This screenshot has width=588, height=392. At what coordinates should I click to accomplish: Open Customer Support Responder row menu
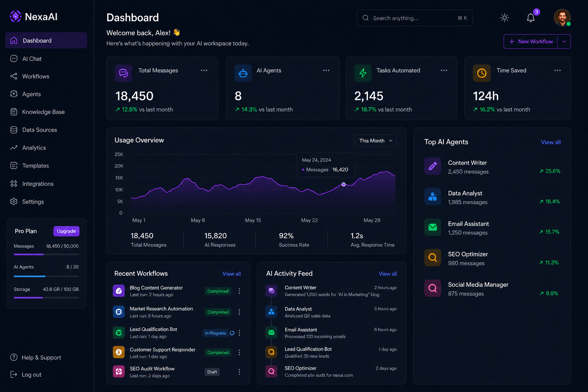tap(239, 353)
